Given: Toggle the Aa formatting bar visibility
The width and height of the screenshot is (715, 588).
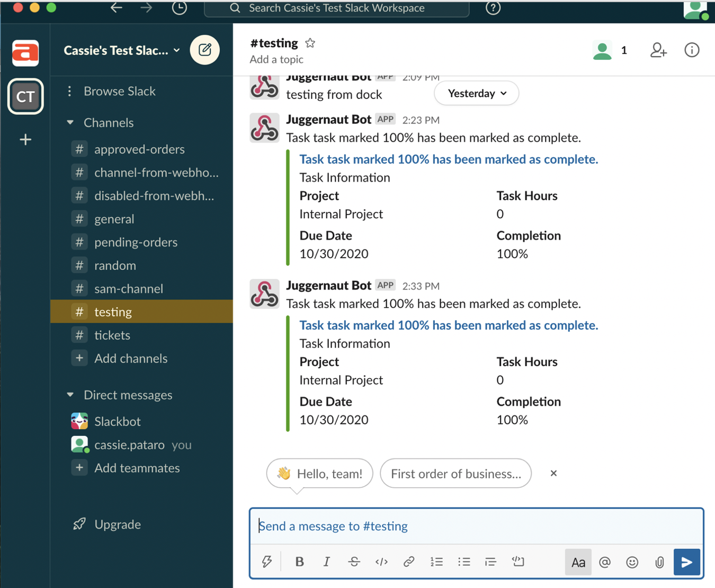Looking at the screenshot, I should 578,562.
